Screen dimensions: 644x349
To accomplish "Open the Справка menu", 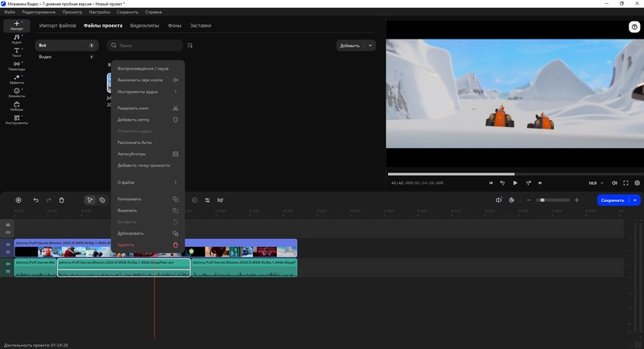I will [153, 12].
